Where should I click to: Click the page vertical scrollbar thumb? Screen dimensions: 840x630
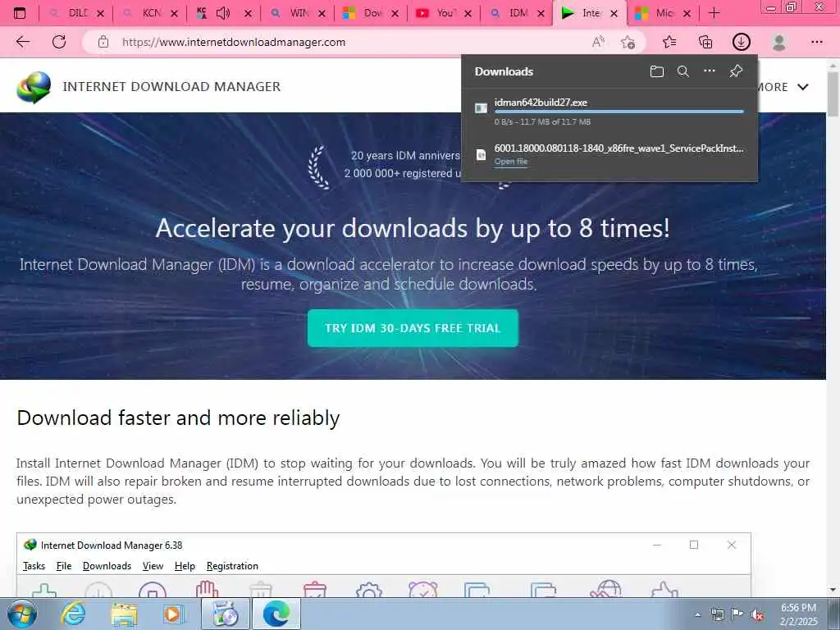point(833,93)
